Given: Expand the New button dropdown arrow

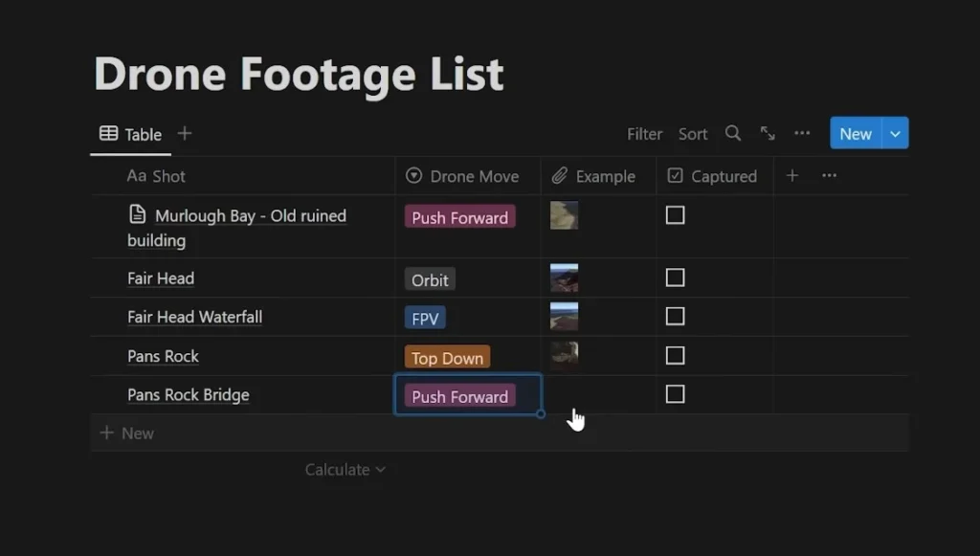Looking at the screenshot, I should (x=895, y=133).
